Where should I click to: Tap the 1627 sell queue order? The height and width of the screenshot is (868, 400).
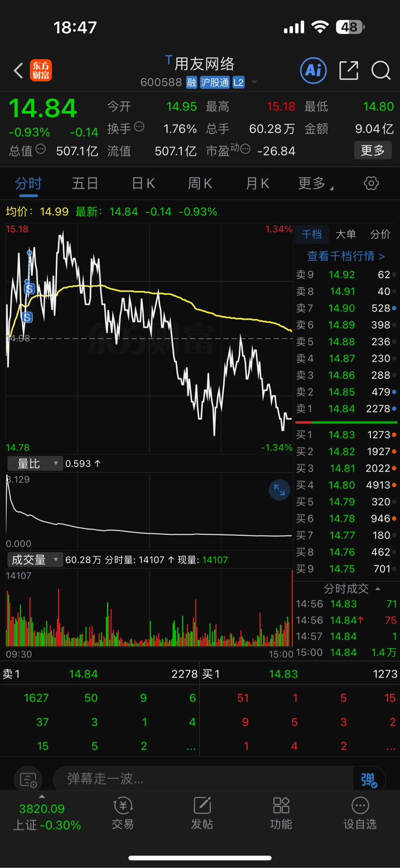click(x=36, y=698)
